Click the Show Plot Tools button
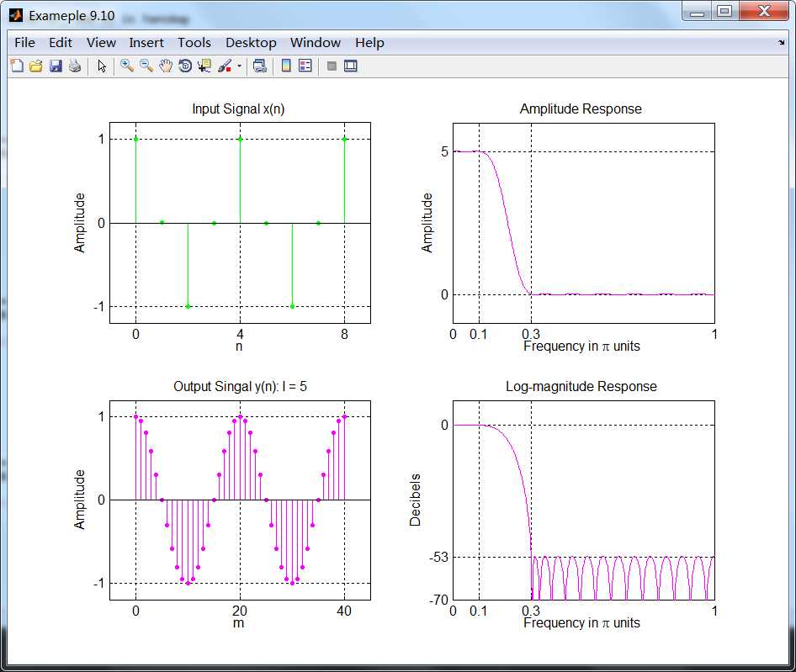This screenshot has width=796, height=672. point(351,66)
